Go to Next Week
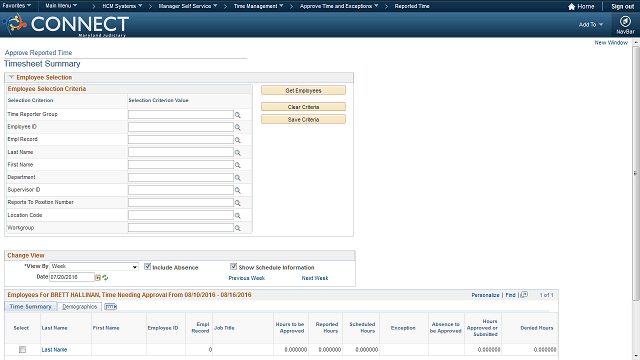The width and height of the screenshot is (640, 360). tap(315, 278)
